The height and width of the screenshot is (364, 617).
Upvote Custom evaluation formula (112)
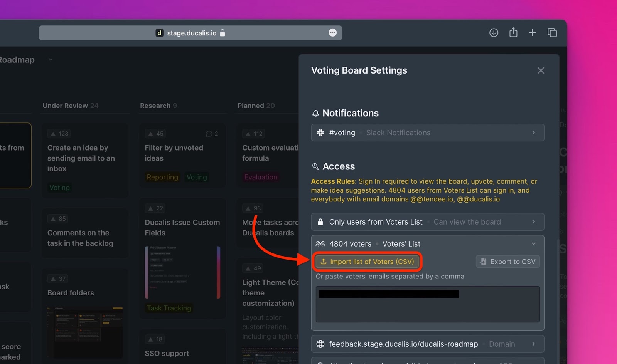point(254,134)
